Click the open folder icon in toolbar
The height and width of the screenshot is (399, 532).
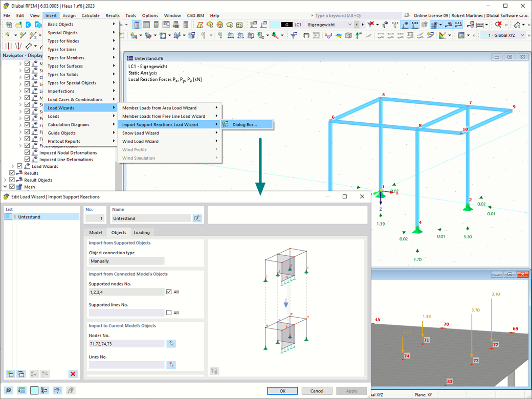point(18,25)
